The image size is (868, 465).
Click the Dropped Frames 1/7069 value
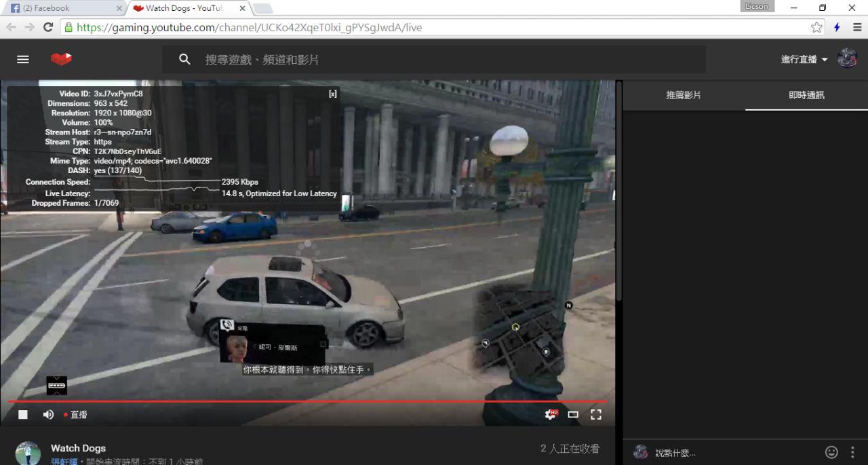coord(106,203)
